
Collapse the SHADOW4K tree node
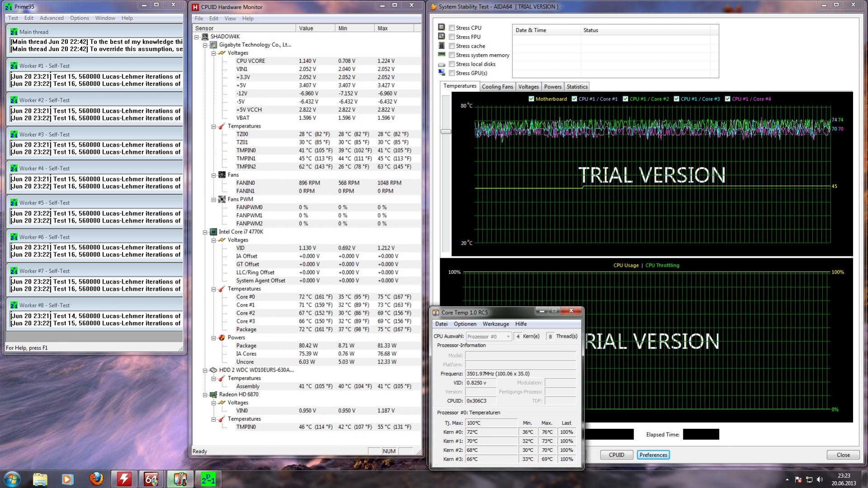[x=197, y=37]
